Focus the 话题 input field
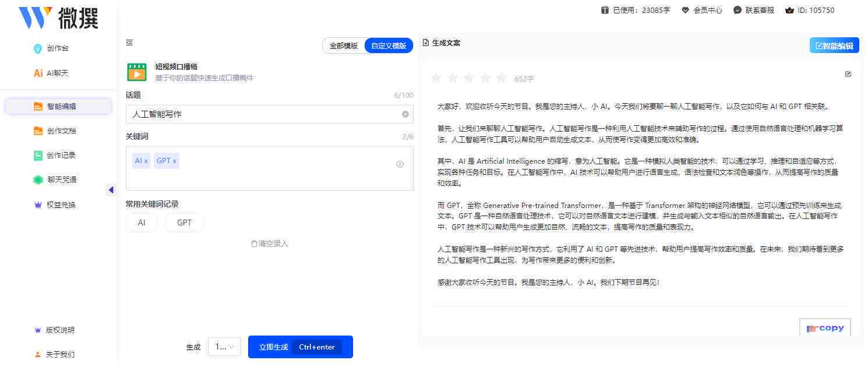The image size is (868, 367). 269,114
